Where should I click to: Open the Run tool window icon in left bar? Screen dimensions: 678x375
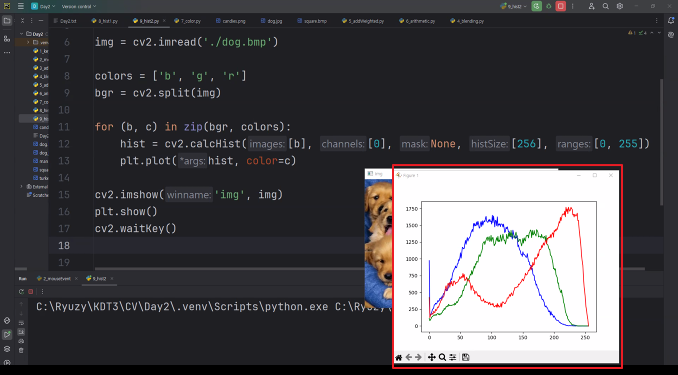[x=7, y=334]
